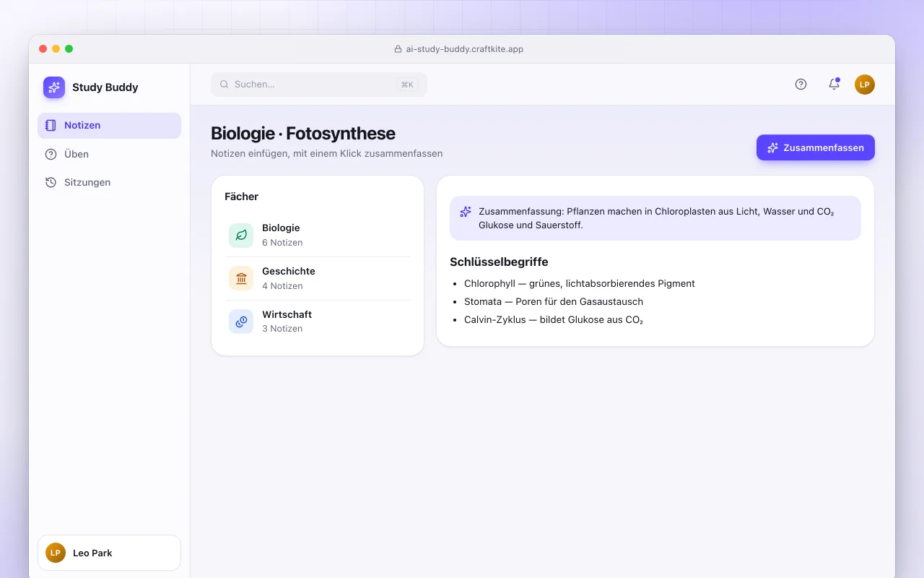The image size is (924, 578).
Task: Open the help question mark icon
Action: (801, 84)
